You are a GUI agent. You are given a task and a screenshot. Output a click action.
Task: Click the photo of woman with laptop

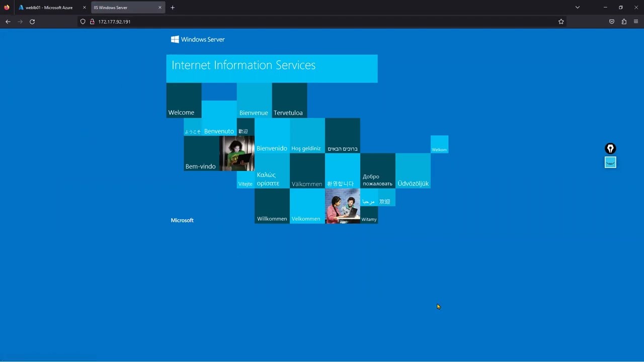click(236, 153)
